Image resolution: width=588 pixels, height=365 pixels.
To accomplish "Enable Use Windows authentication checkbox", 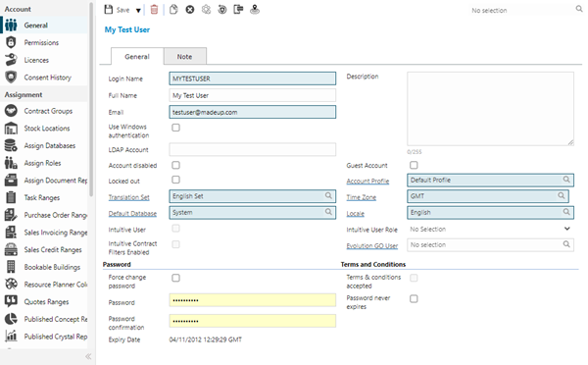I will coord(175,128).
